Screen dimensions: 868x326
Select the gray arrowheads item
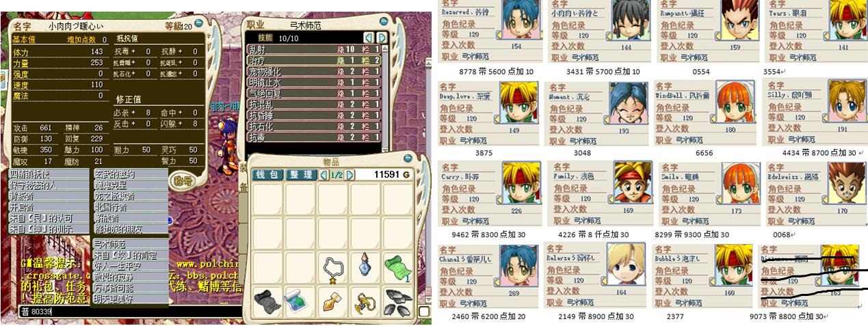(397, 301)
